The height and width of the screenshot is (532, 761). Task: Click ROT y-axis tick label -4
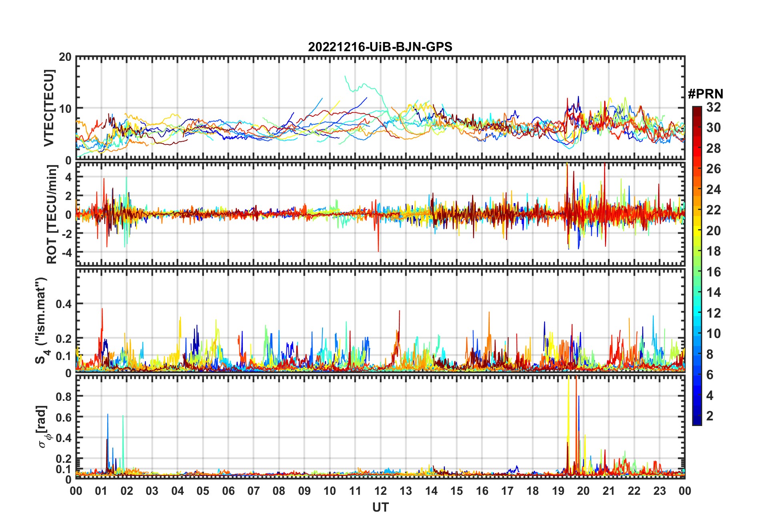pyautogui.click(x=66, y=252)
